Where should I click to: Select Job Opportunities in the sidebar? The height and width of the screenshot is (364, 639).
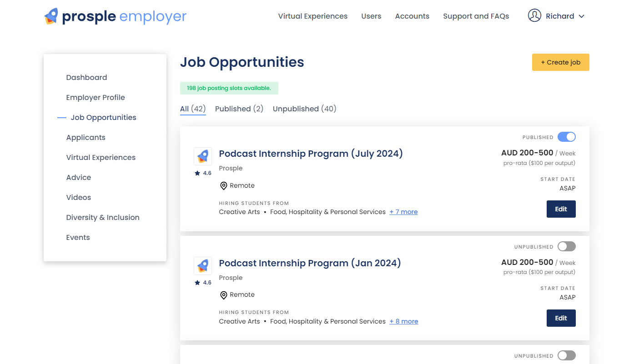point(103,117)
